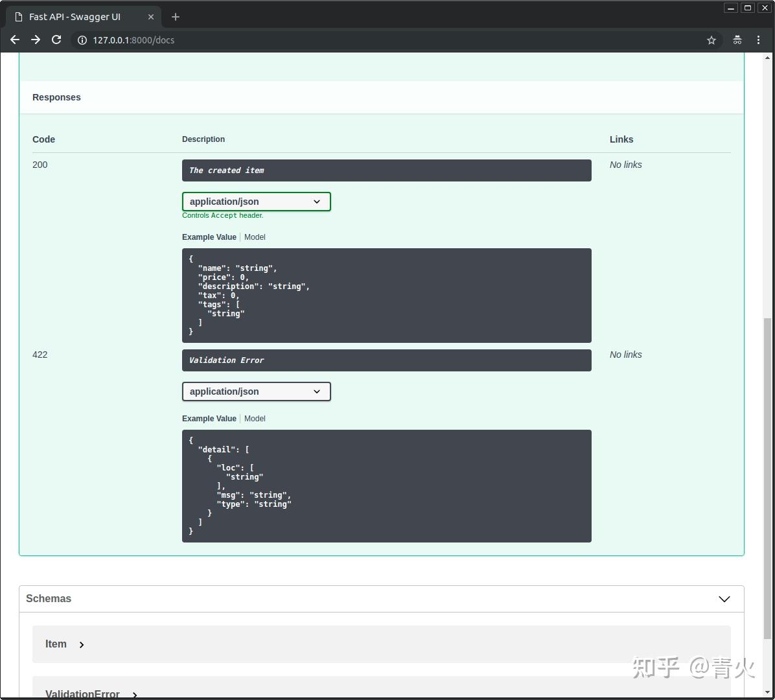Viewport: 775px width, 700px height.
Task: Switch to the Model view for 200 response
Action: [255, 237]
